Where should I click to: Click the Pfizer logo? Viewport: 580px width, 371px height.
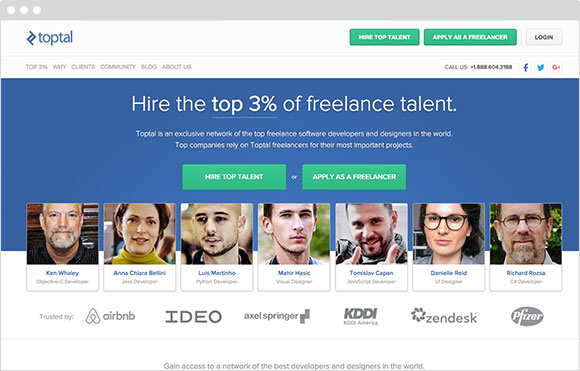click(527, 316)
